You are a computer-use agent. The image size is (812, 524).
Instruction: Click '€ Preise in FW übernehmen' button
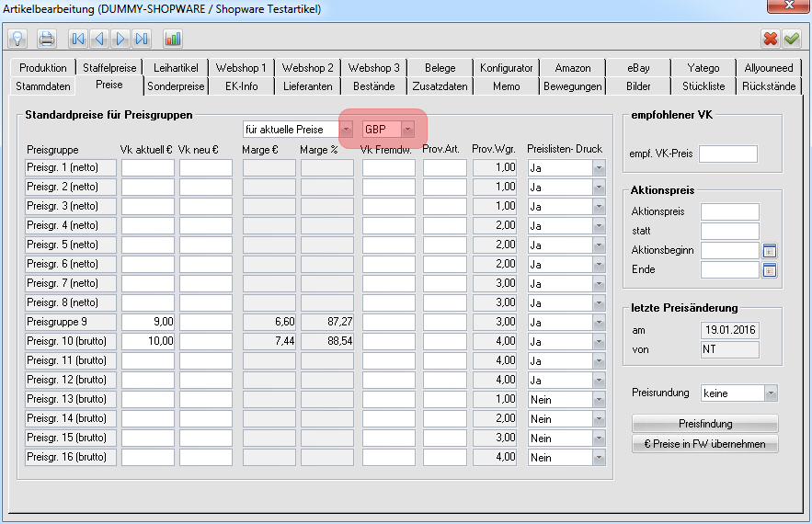click(705, 444)
